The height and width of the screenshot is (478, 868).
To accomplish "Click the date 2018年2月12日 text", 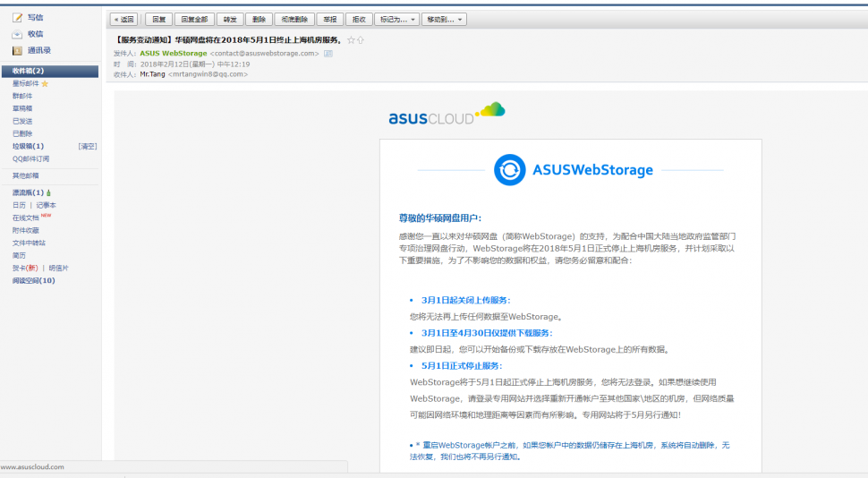I will 195,64.
